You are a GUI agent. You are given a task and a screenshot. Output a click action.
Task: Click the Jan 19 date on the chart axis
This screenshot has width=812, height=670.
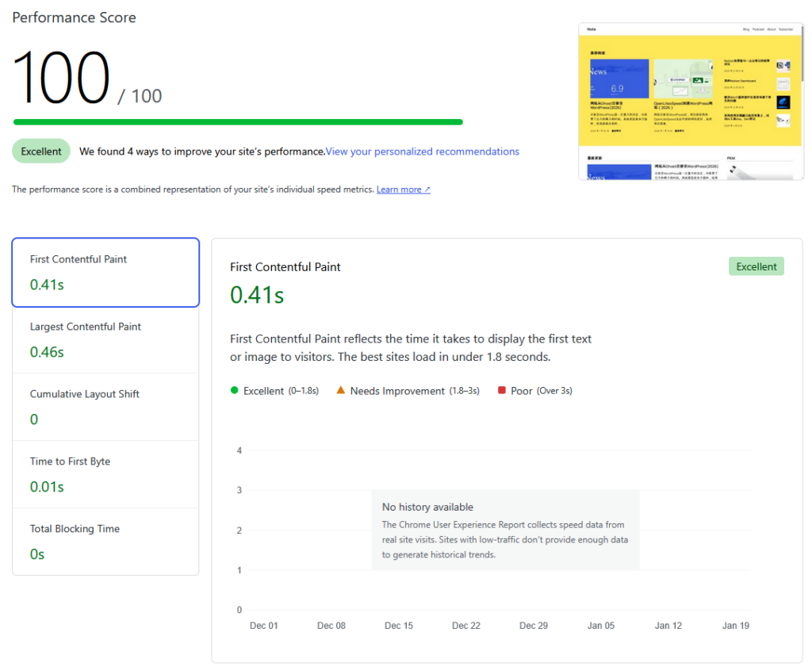[x=735, y=626]
